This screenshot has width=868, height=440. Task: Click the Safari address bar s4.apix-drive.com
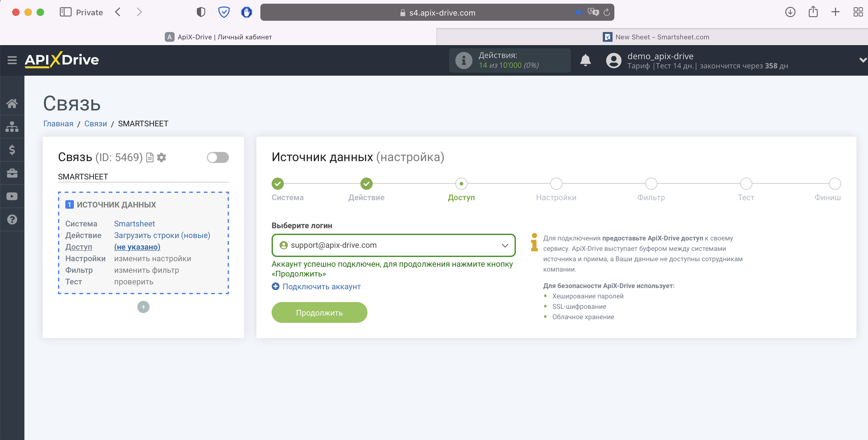[437, 13]
